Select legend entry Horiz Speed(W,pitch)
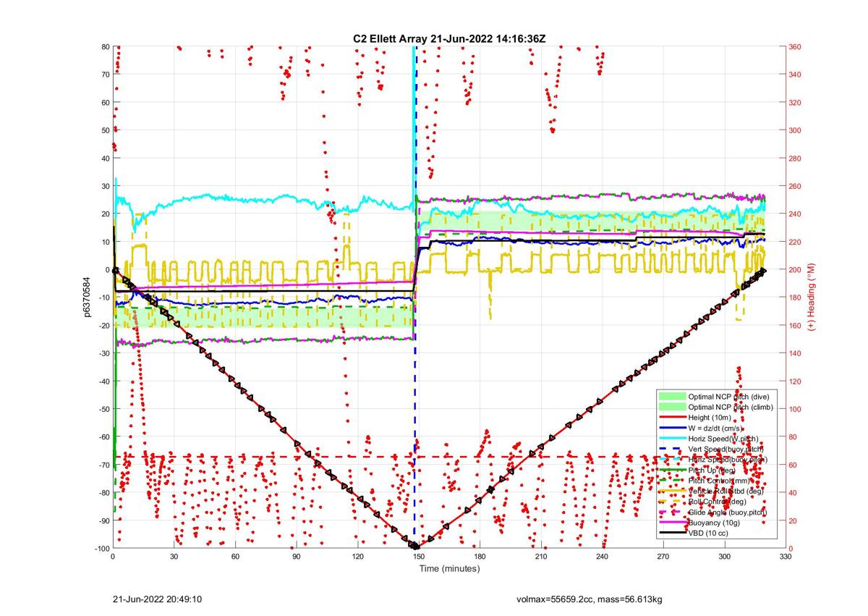The height and width of the screenshot is (616, 868). [x=725, y=439]
